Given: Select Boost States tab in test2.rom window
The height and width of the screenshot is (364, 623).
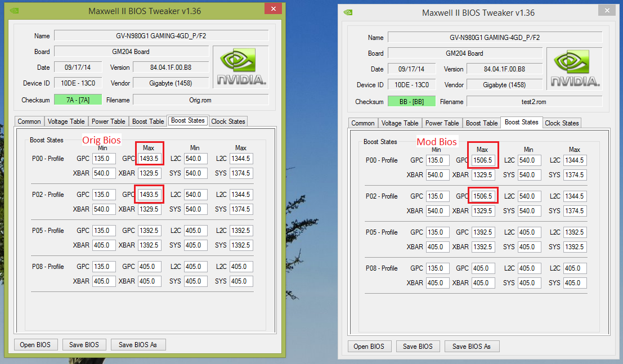Looking at the screenshot, I should 521,122.
